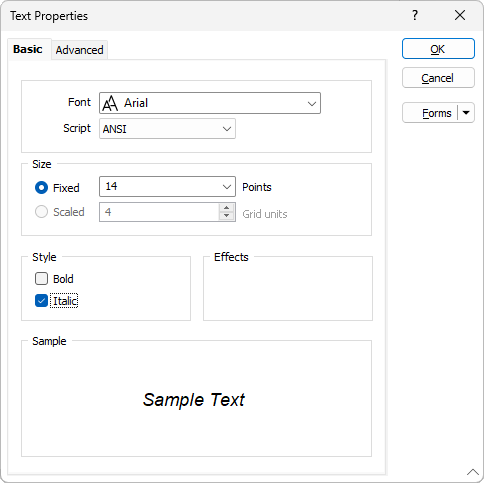Switch to the Advanced tab
This screenshot has width=484, height=483.
coord(79,50)
